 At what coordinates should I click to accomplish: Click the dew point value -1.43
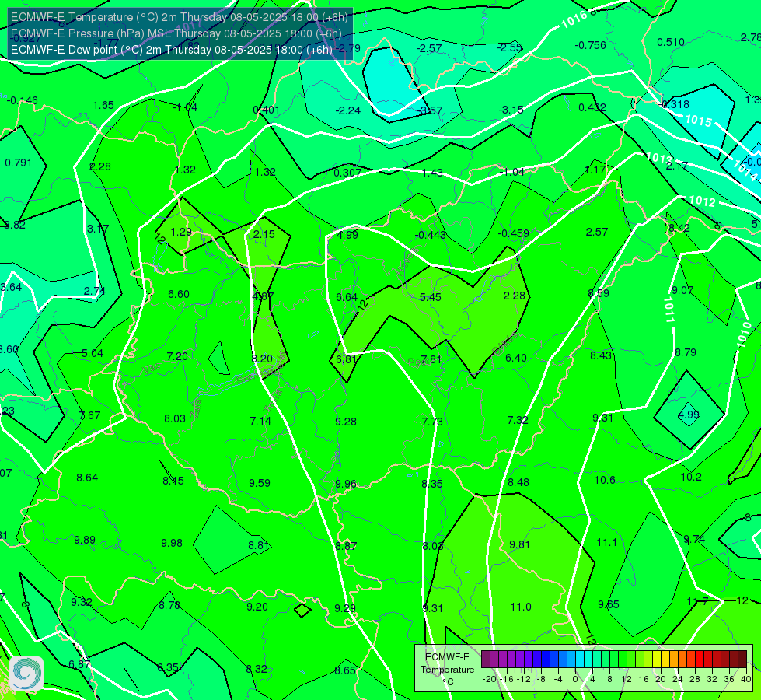430,173
